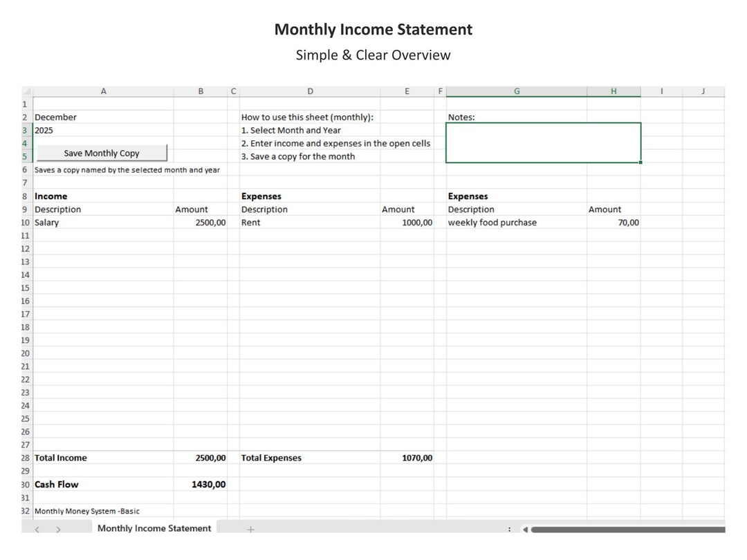Select column A header
This screenshot has height=560, width=747.
pyautogui.click(x=103, y=91)
